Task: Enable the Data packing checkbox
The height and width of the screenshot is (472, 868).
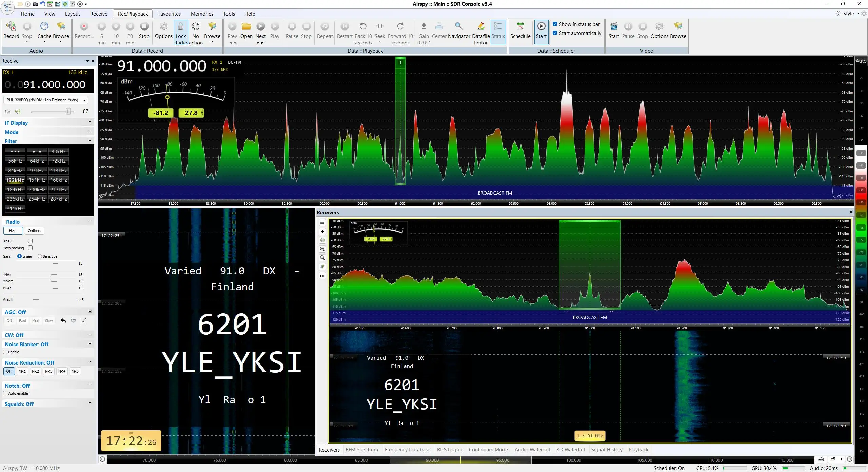Action: pyautogui.click(x=31, y=248)
